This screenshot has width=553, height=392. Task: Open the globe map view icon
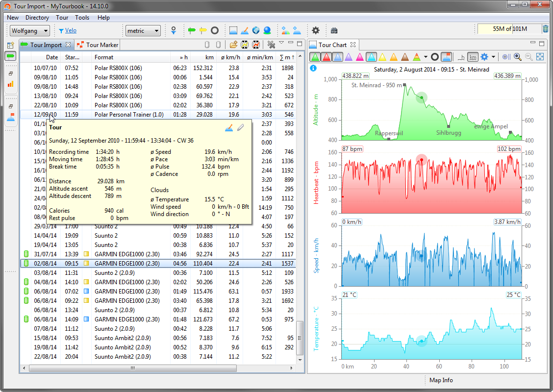pyautogui.click(x=256, y=30)
